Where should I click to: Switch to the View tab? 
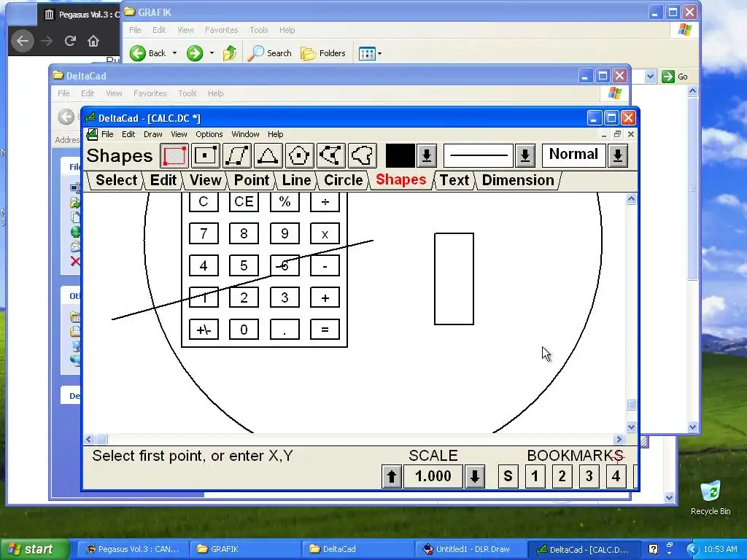click(205, 180)
